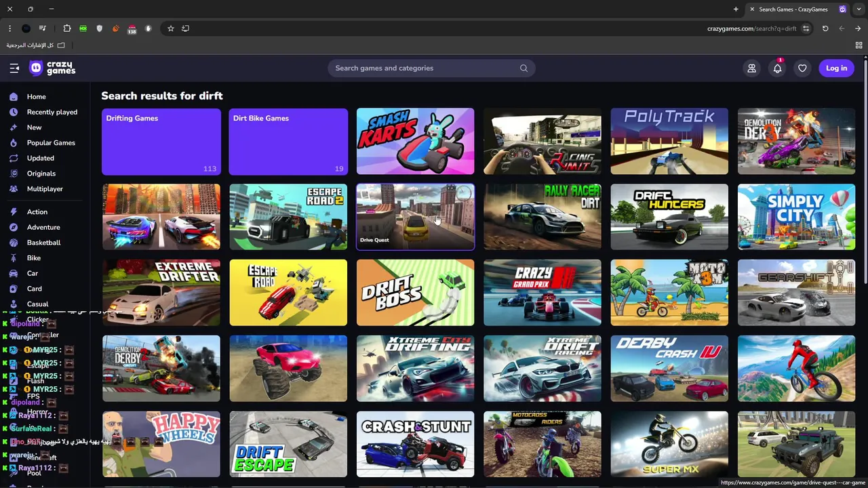868x488 pixels.
Task: Click the install app icon beside the star
Action: [186, 28]
